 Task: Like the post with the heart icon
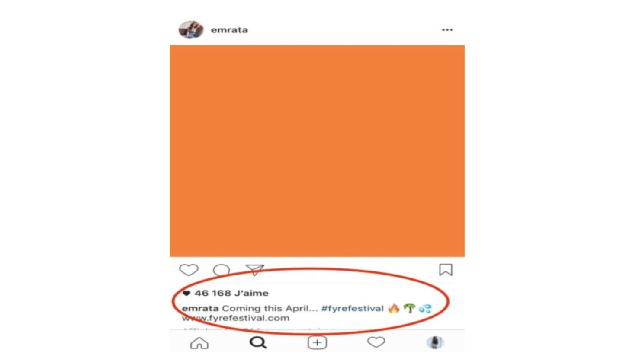(189, 270)
